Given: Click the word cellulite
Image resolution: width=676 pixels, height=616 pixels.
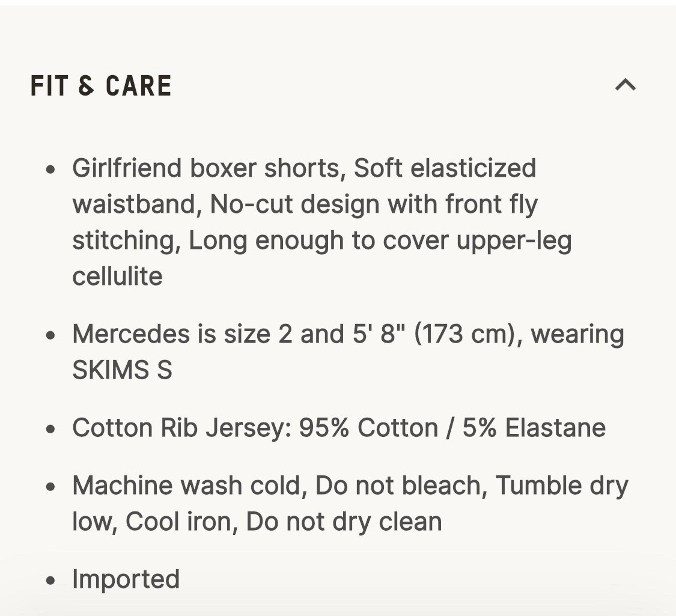Looking at the screenshot, I should (x=117, y=276).
